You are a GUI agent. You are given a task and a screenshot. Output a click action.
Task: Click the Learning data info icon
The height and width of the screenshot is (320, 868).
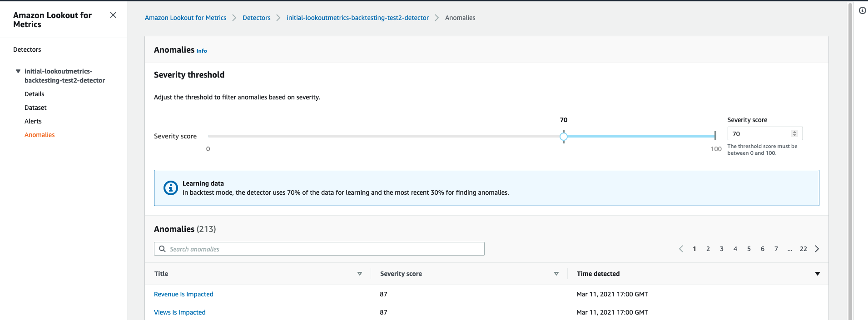point(171,188)
